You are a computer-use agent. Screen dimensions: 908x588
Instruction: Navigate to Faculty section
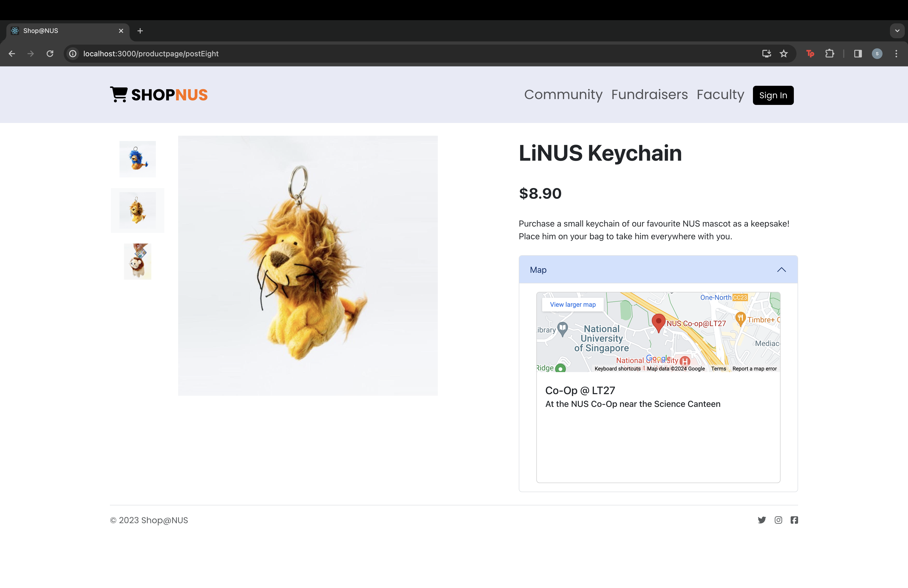point(720,95)
